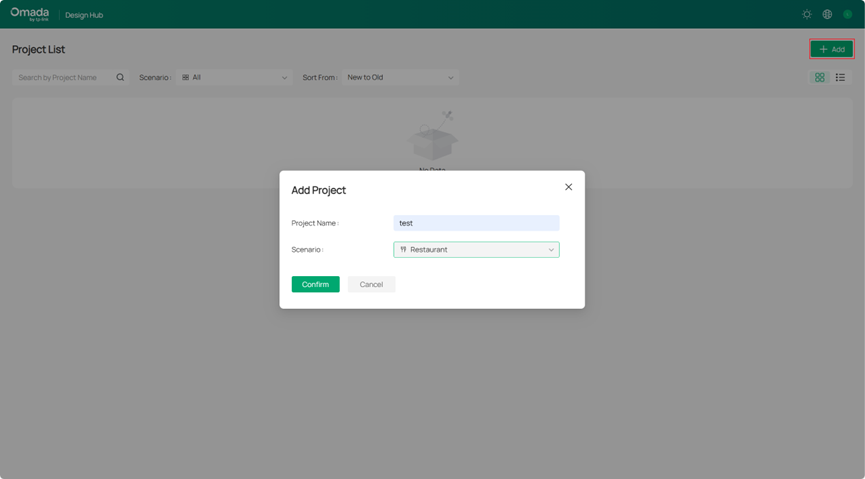This screenshot has width=865, height=479.
Task: Click the Project List page heading
Action: click(x=38, y=49)
